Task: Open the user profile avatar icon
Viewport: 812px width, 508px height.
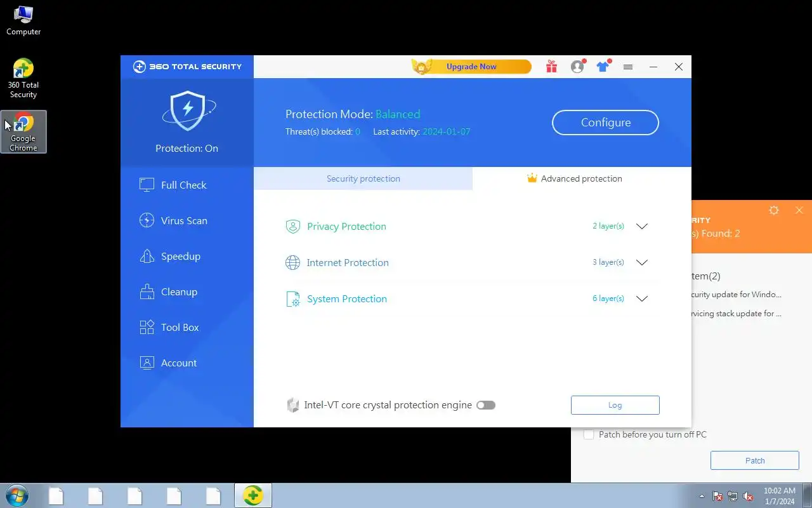Action: (x=577, y=67)
